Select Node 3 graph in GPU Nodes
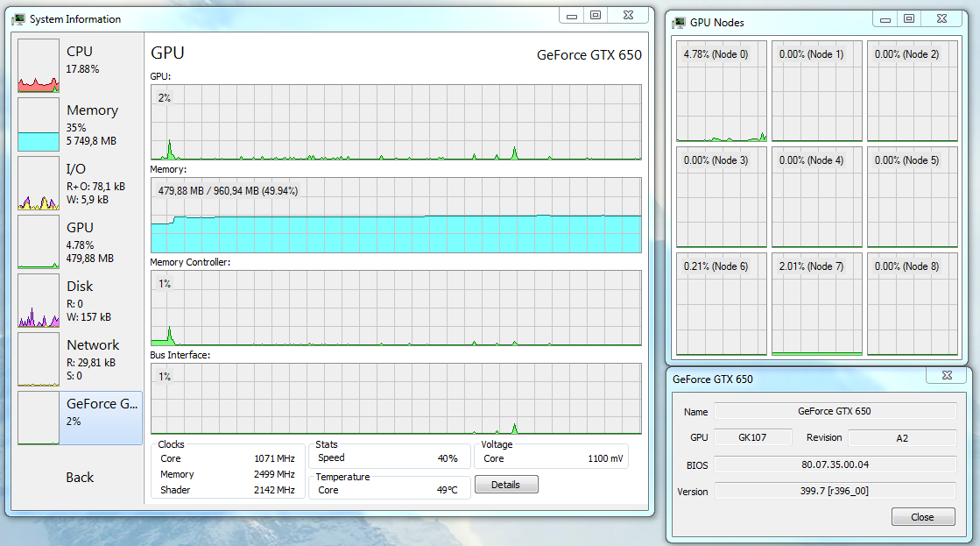Screen dimensions: 980x546 [722, 197]
